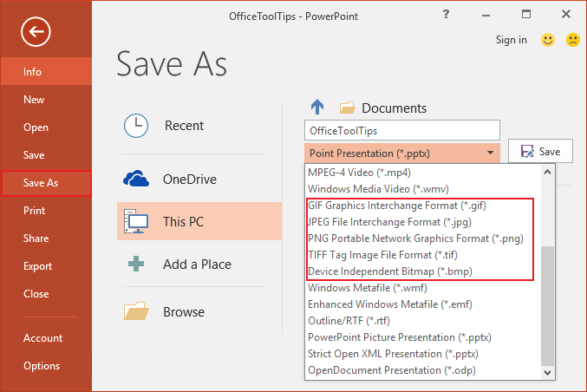
Task: Go up one folder level arrow
Action: click(317, 107)
